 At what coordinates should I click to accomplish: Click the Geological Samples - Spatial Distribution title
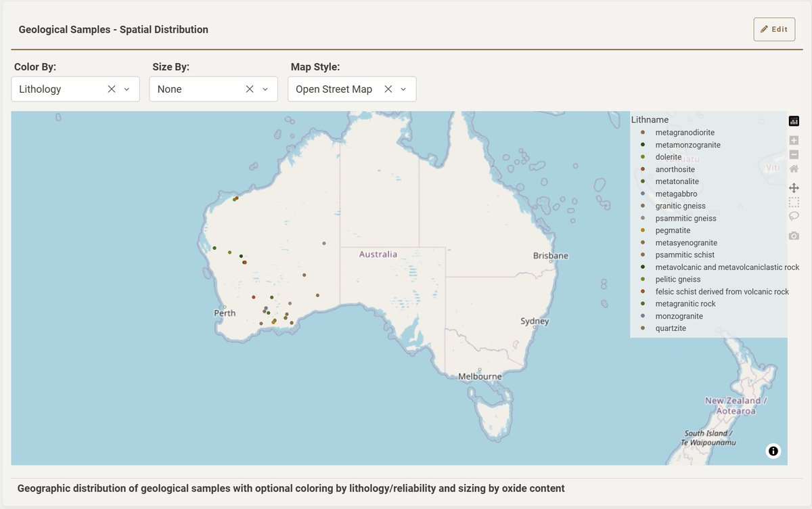tap(114, 30)
